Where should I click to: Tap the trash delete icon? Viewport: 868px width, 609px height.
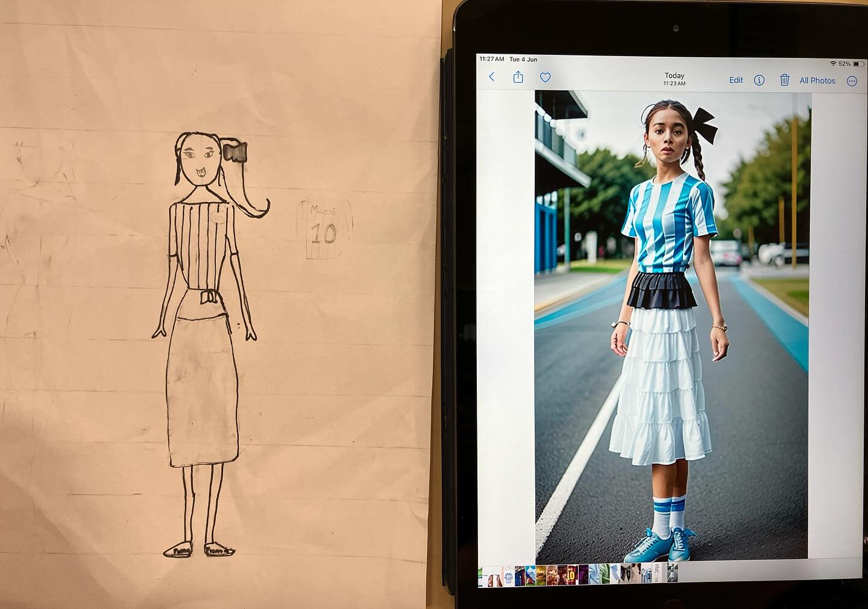(784, 80)
